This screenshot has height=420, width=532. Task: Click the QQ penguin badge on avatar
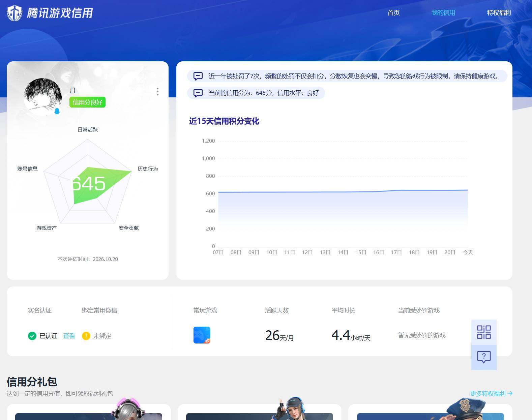point(57,111)
